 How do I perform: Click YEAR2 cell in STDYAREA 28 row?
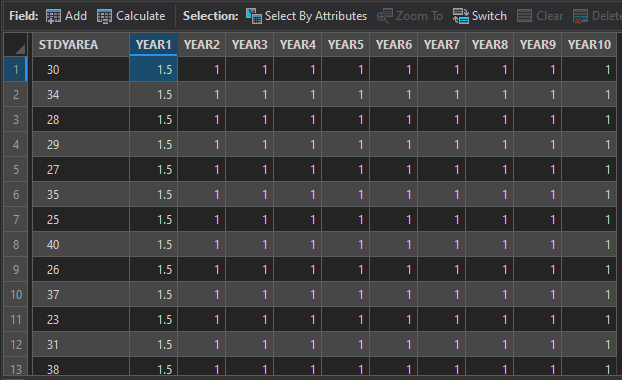(202, 119)
